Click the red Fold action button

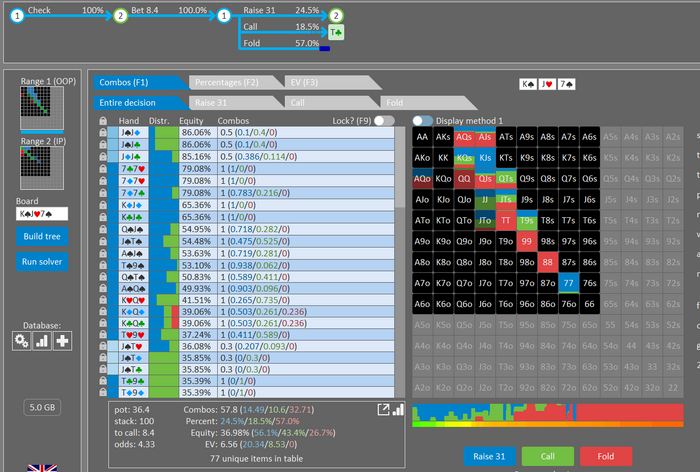[x=606, y=456]
